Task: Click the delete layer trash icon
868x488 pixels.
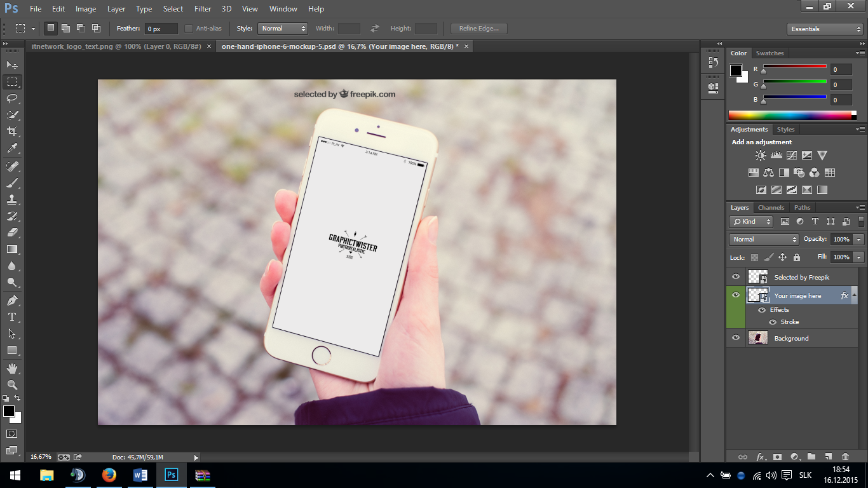Action: [x=845, y=457]
